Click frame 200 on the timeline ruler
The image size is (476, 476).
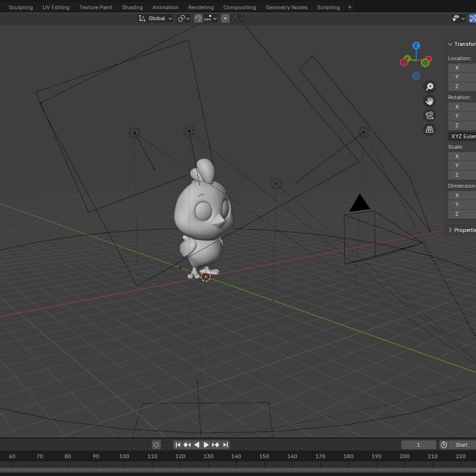(404, 456)
